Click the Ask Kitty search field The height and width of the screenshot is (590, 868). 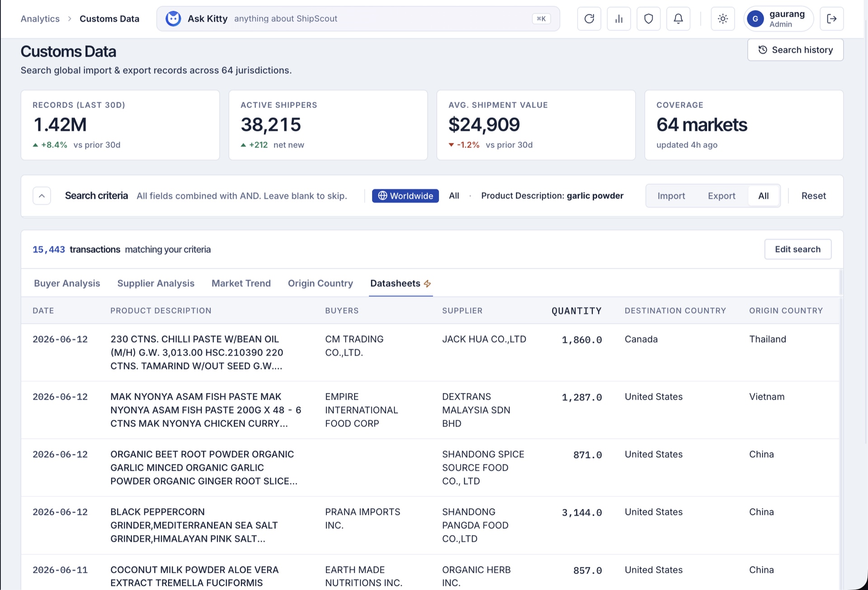(x=358, y=19)
